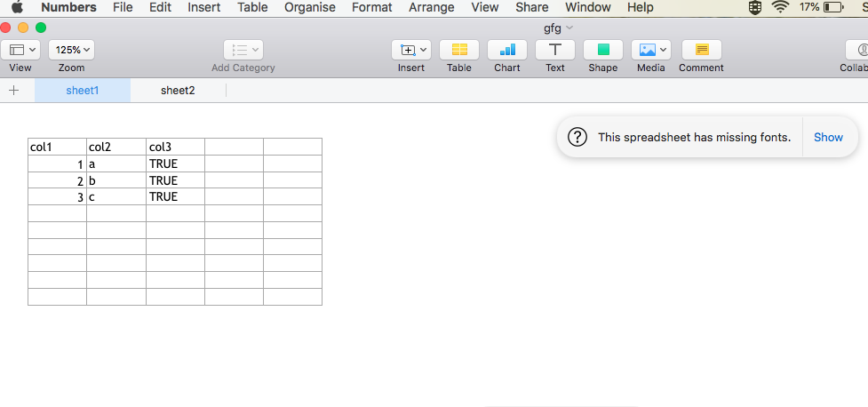
Task: Open the View sidebar options button
Action: pos(20,50)
